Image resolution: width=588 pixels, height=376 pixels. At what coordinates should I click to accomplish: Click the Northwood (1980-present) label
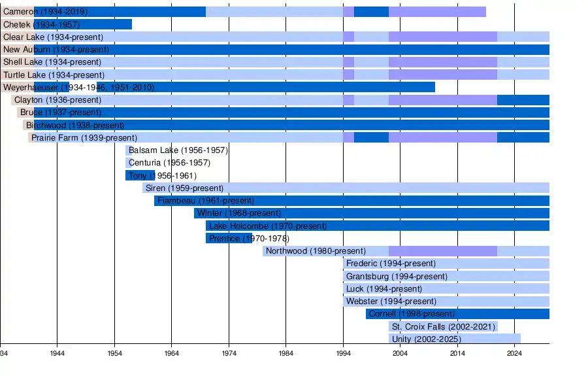[x=316, y=251]
